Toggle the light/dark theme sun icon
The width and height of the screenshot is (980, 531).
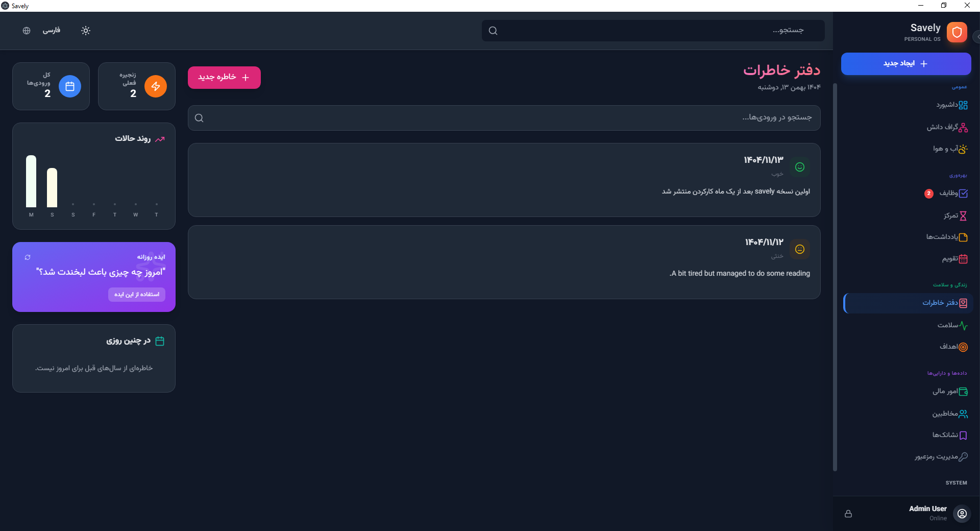click(x=86, y=31)
